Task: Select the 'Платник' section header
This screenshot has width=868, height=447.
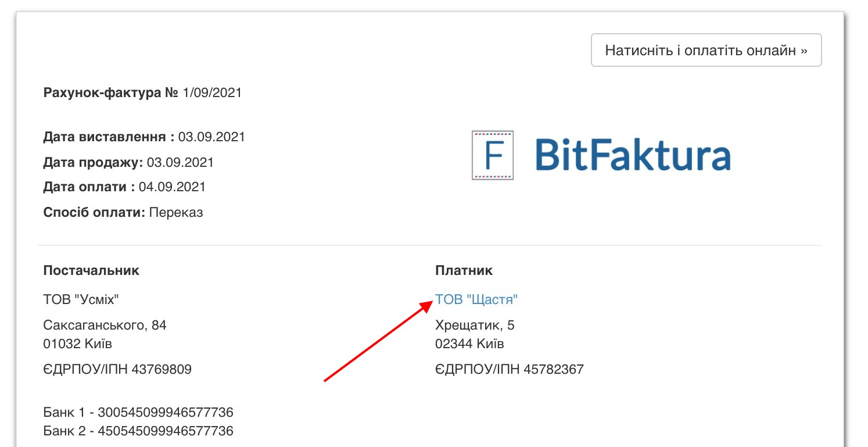Action: point(463,270)
